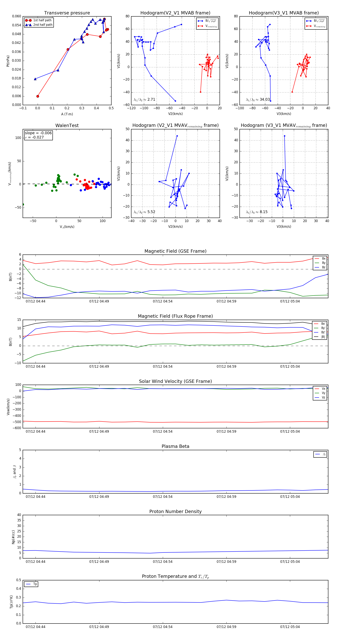Click the 'V_A(km/s)' x-axis label in WalenTest
The height and width of the screenshot is (644, 351).
[x=67, y=227]
